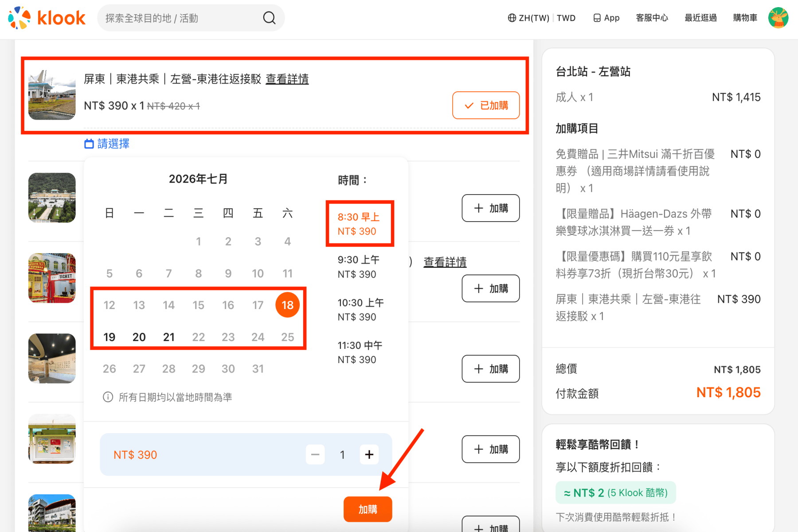Screen dimensions: 798x532
Task: Click 加購 beside the TICKET booth thumbnail
Action: (490, 289)
